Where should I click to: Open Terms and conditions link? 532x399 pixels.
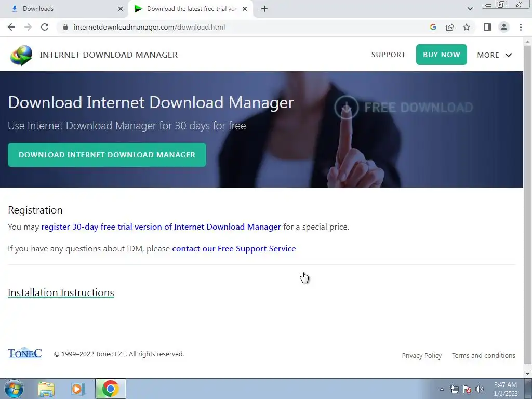[484, 355]
